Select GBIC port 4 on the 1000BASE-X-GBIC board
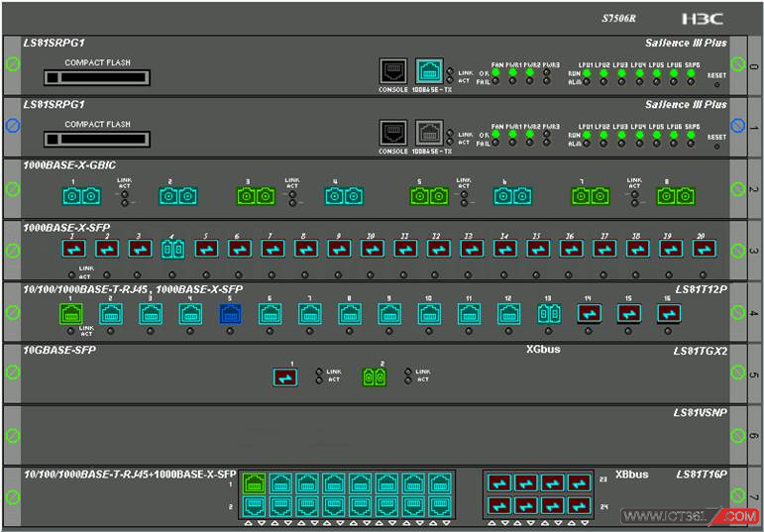 (x=345, y=196)
